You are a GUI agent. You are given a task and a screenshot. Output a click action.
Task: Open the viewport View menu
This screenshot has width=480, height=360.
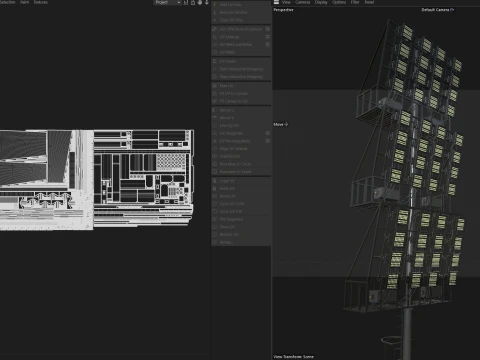pyautogui.click(x=286, y=2)
